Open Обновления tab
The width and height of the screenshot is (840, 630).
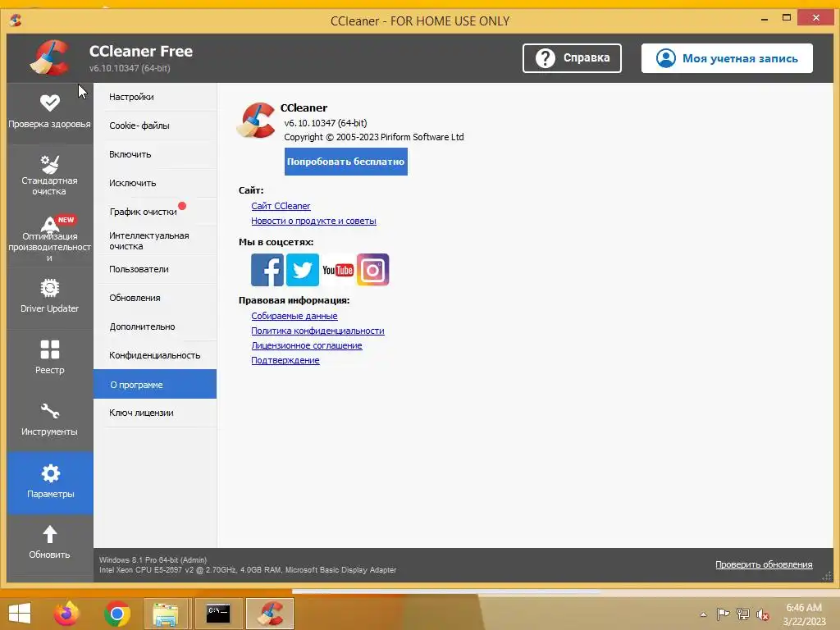click(155, 298)
